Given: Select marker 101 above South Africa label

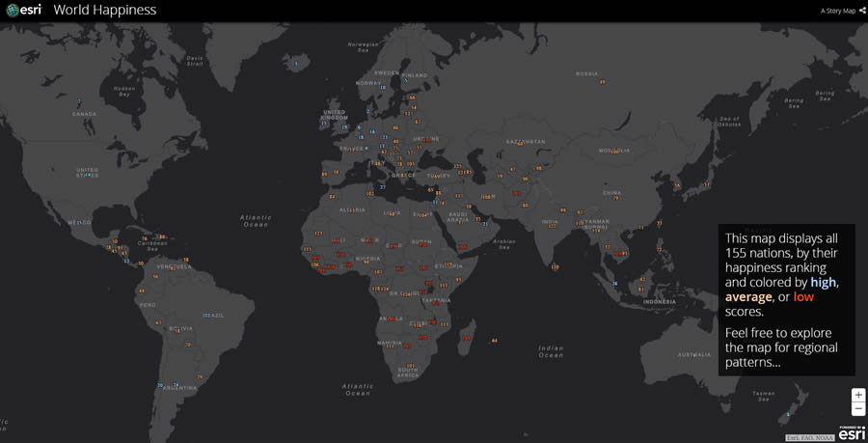Looking at the screenshot, I should [410, 366].
